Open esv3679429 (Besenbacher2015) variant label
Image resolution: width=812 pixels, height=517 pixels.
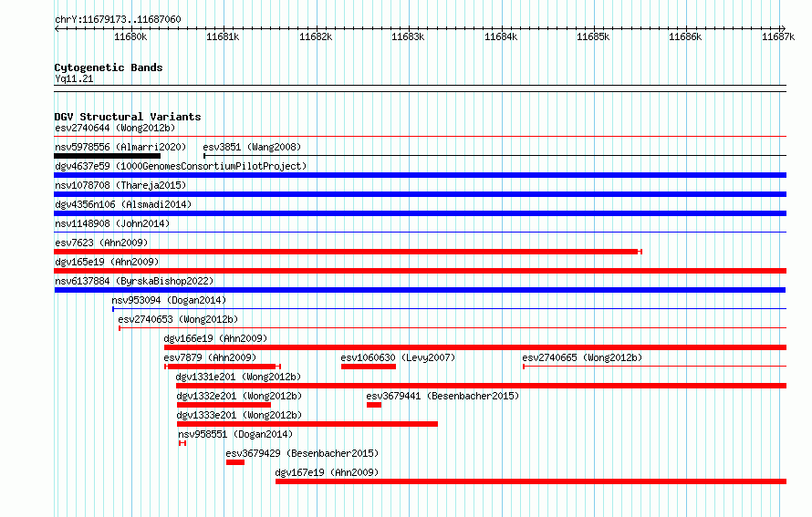tap(302, 453)
